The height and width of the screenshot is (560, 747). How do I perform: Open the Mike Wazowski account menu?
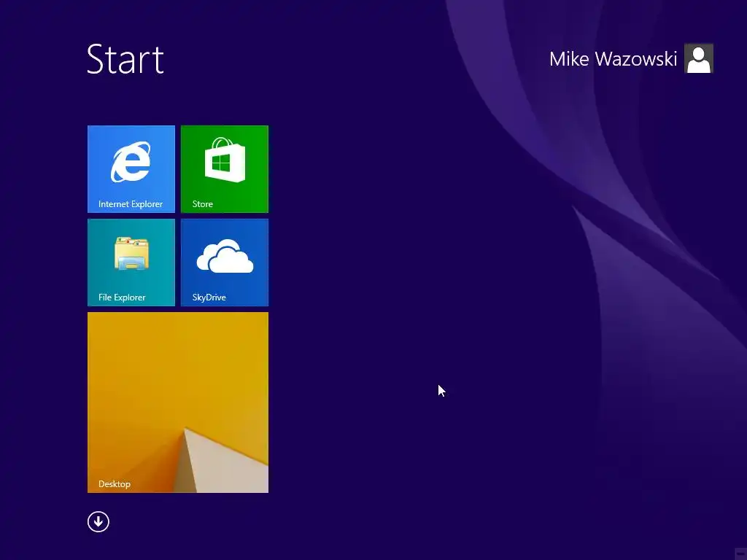[x=613, y=59]
